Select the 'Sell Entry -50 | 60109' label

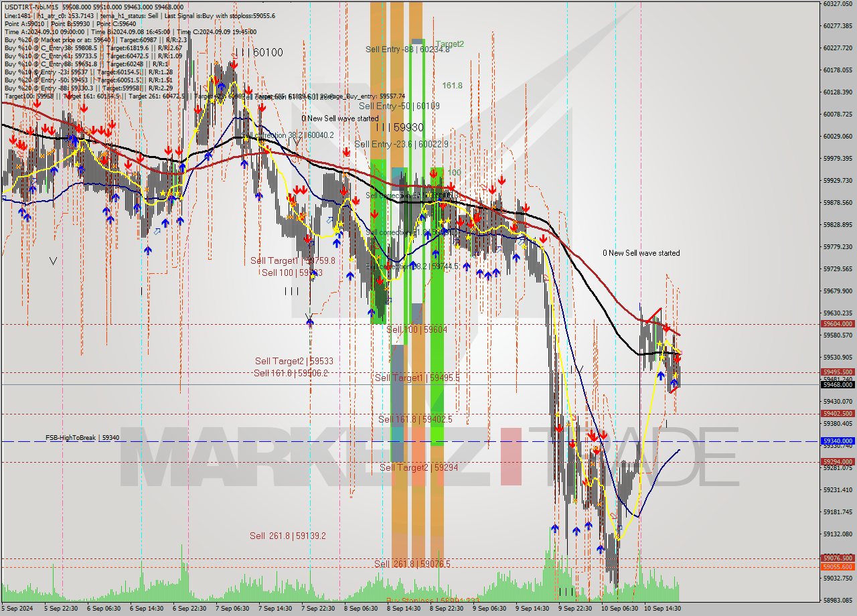click(399, 106)
